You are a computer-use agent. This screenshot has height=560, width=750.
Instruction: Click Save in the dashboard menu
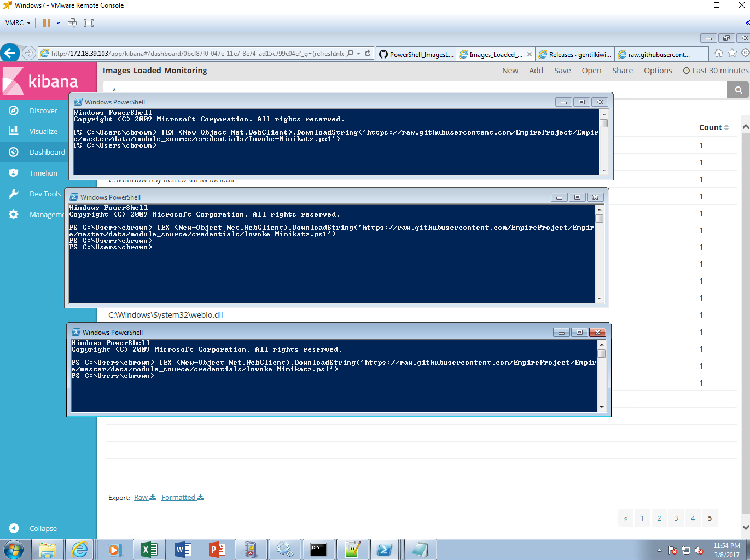pyautogui.click(x=562, y=71)
